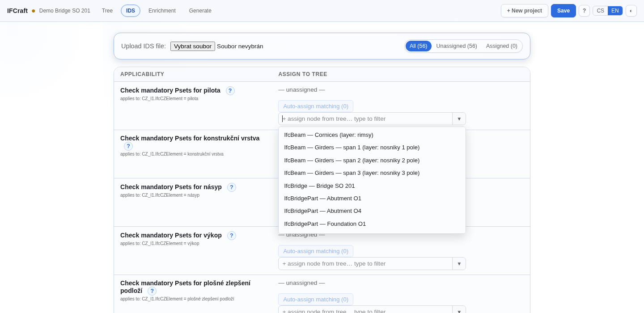Click the Demo Bridge SO 201 project name

(65, 11)
